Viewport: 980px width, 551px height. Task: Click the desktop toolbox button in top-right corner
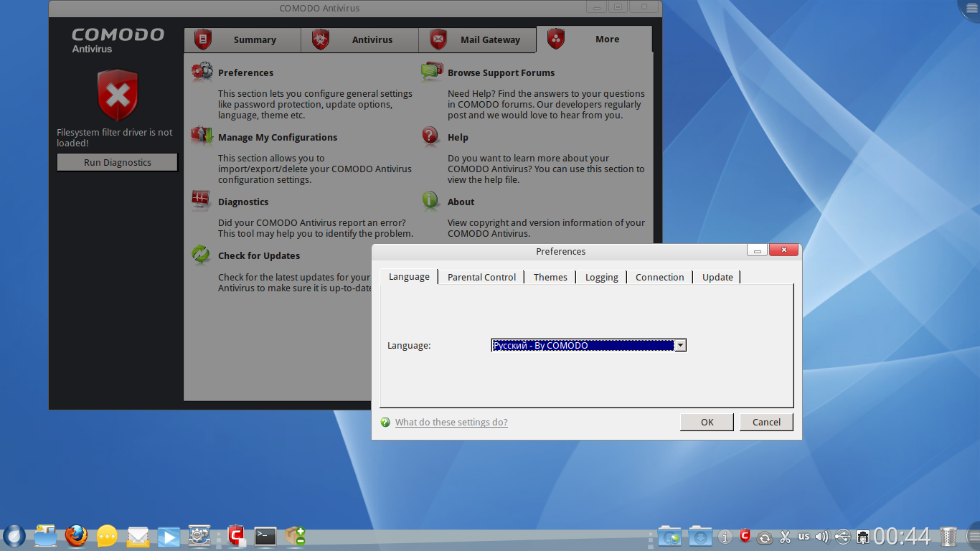click(970, 9)
